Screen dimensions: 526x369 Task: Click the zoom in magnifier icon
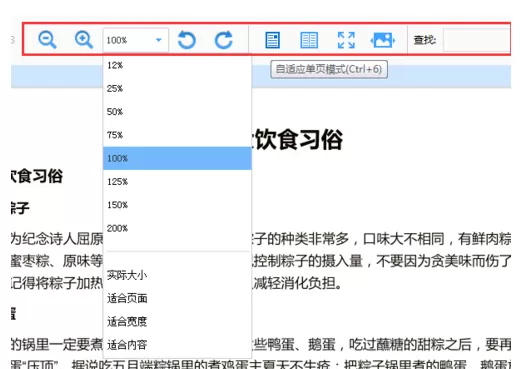pos(84,40)
